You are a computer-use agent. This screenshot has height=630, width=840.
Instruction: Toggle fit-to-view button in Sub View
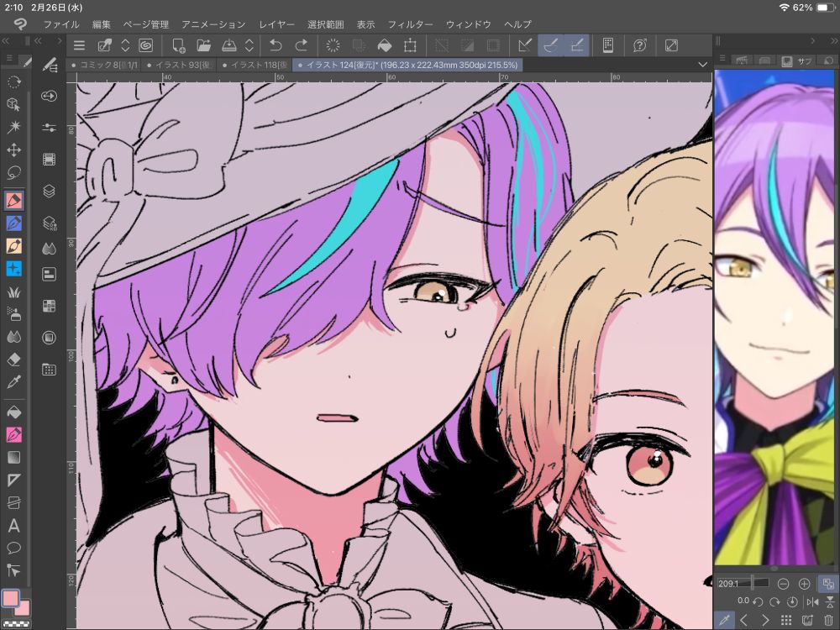[828, 584]
